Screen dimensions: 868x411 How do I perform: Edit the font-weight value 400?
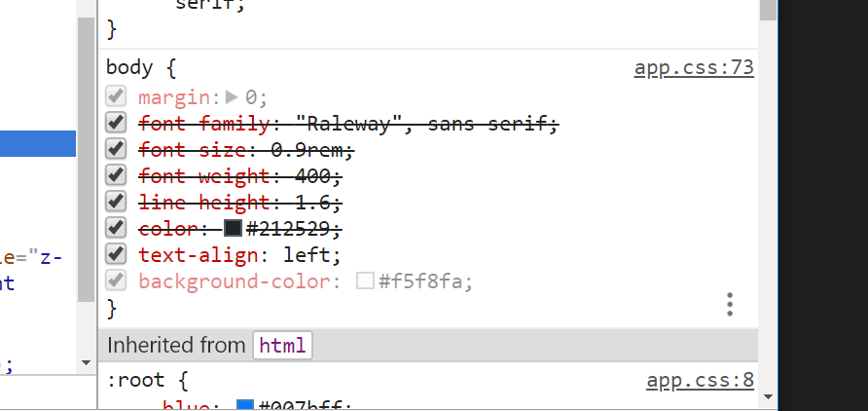pyautogui.click(x=312, y=176)
